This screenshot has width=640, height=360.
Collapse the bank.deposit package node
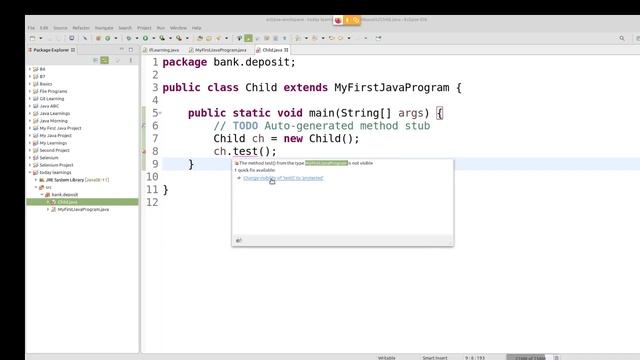pyautogui.click(x=42, y=194)
